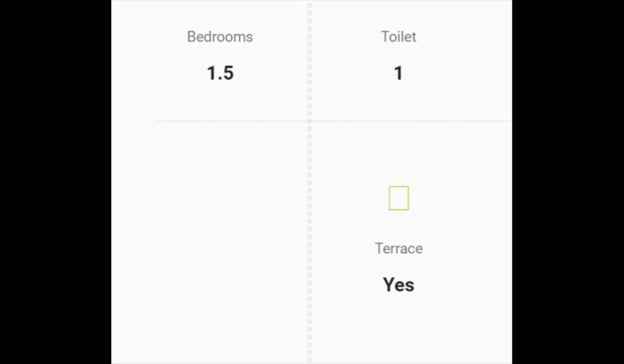Click the Toilet count value 1

pyautogui.click(x=398, y=73)
